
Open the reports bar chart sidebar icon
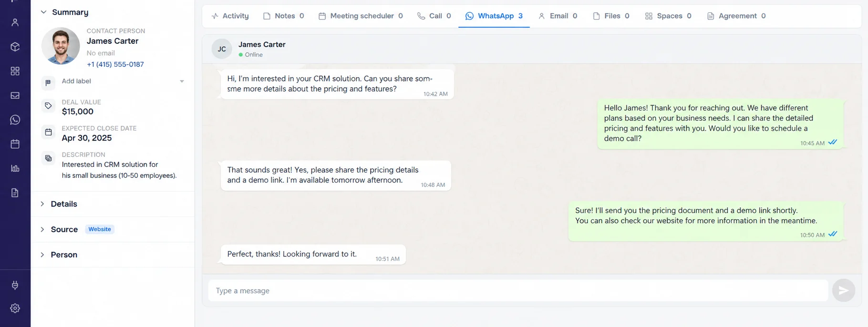(x=15, y=168)
